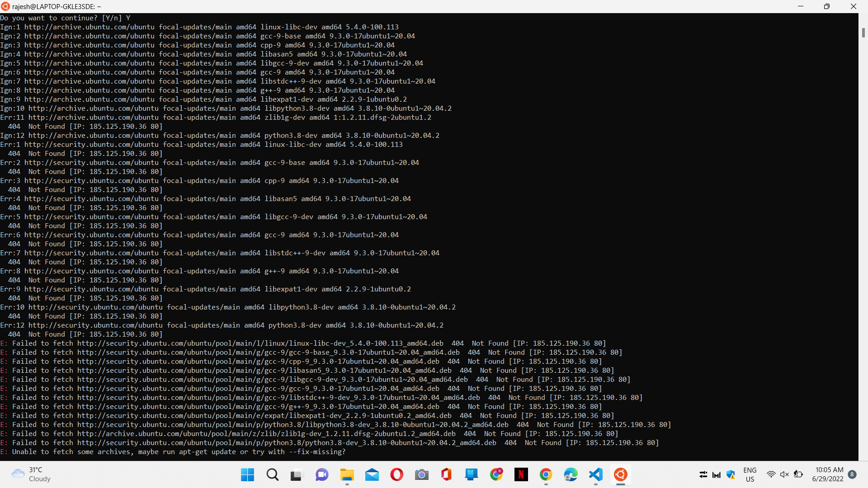Expand the notification center showing 8 alerts

(x=853, y=474)
